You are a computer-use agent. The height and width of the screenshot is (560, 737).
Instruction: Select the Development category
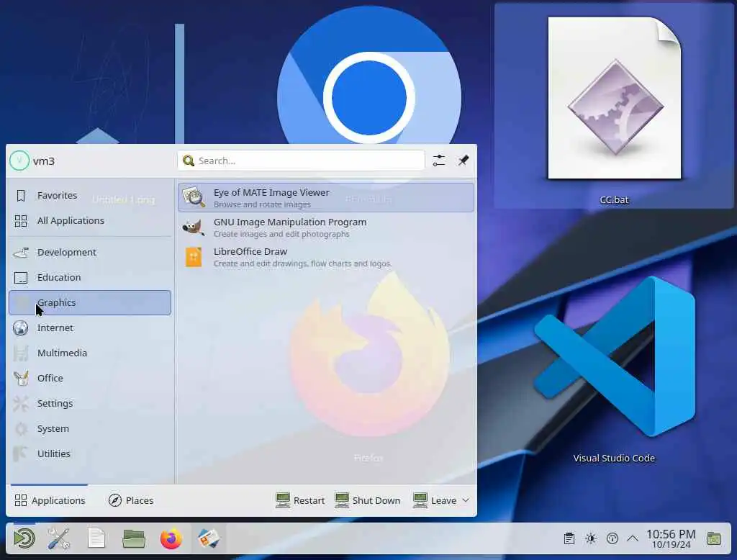coord(90,253)
